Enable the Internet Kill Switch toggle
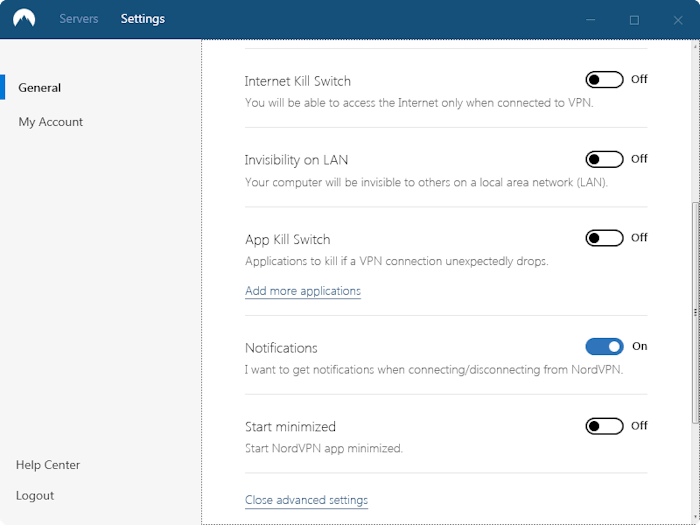 pos(604,79)
